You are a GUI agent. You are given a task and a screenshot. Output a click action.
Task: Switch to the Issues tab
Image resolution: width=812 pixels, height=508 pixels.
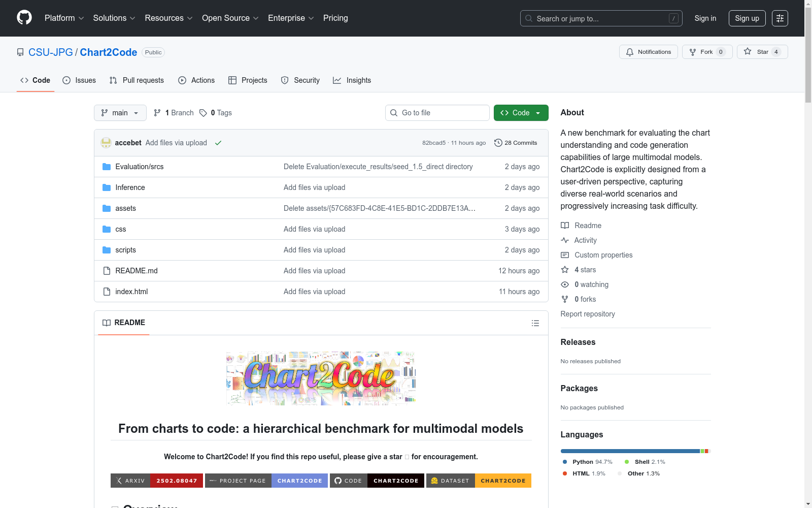pyautogui.click(x=79, y=80)
